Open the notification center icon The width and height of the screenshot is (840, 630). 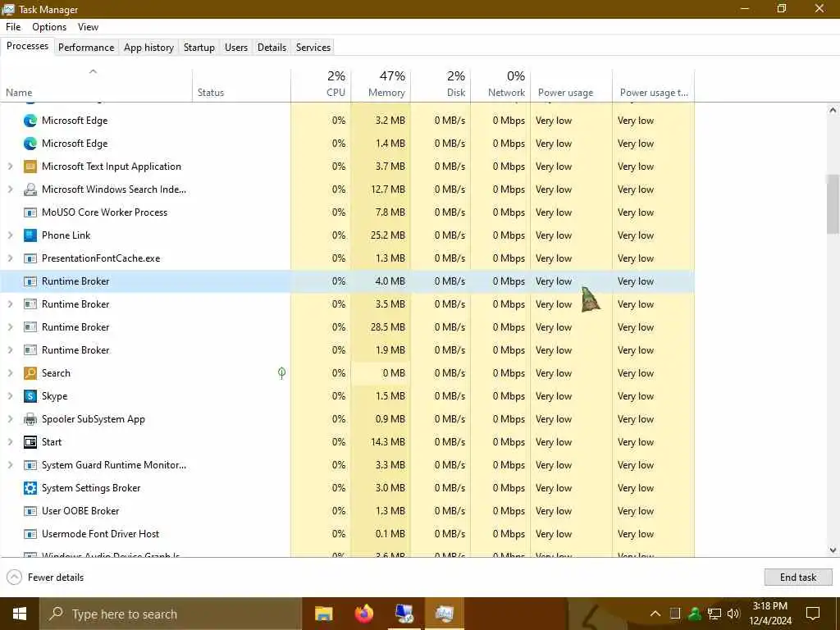(x=813, y=614)
